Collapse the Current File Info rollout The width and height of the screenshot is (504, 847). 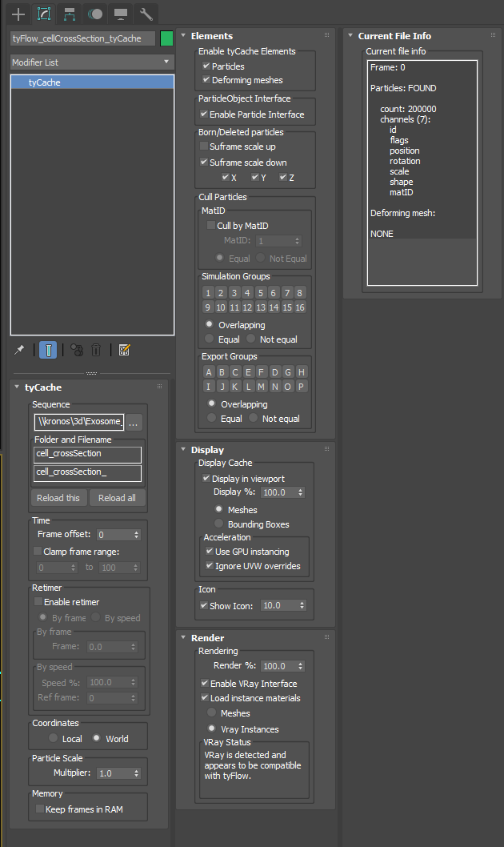(x=350, y=36)
